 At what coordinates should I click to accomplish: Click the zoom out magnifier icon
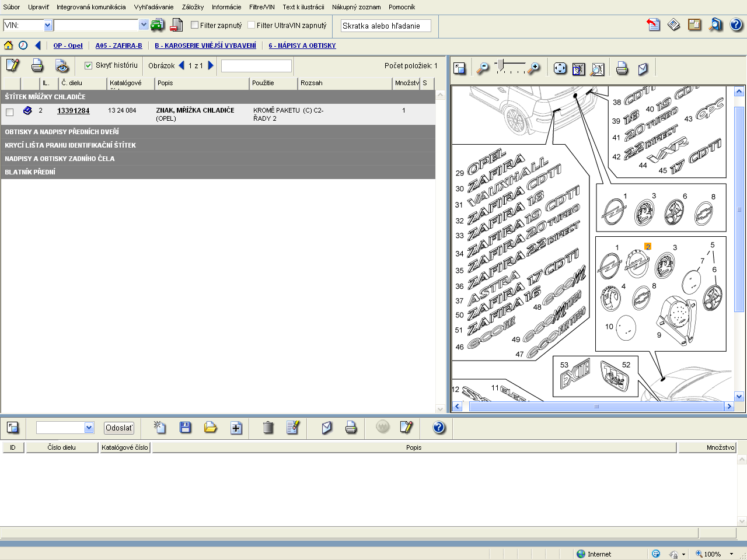(x=483, y=69)
